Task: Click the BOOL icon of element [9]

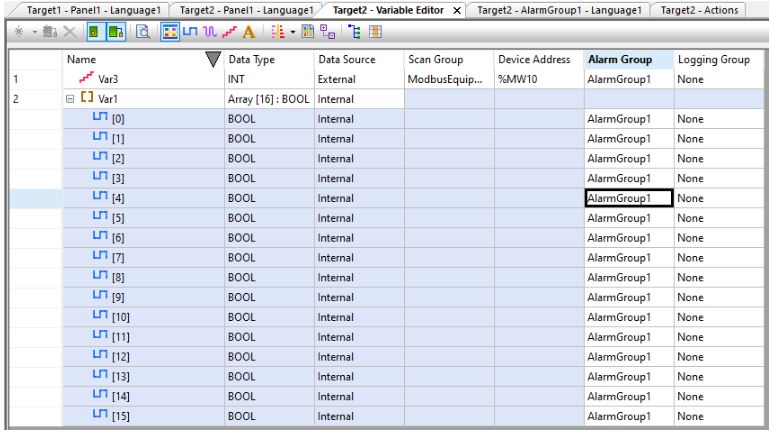Action: click(x=100, y=295)
